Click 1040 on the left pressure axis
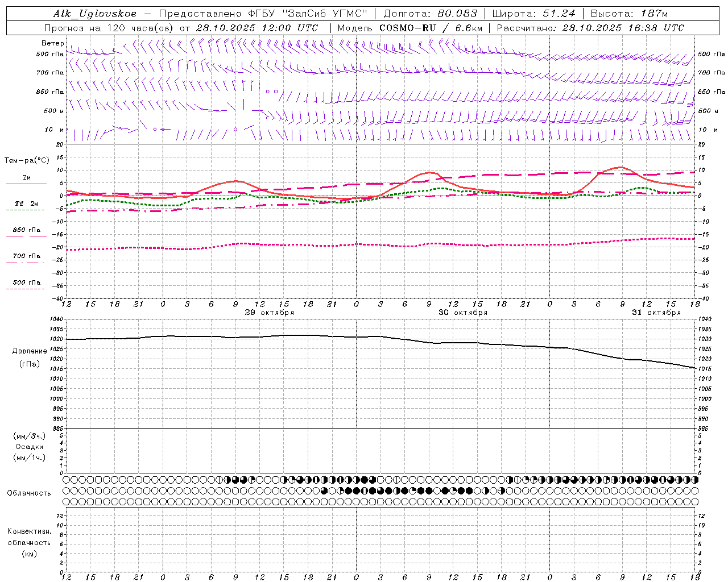The image size is (728, 582). point(56,319)
